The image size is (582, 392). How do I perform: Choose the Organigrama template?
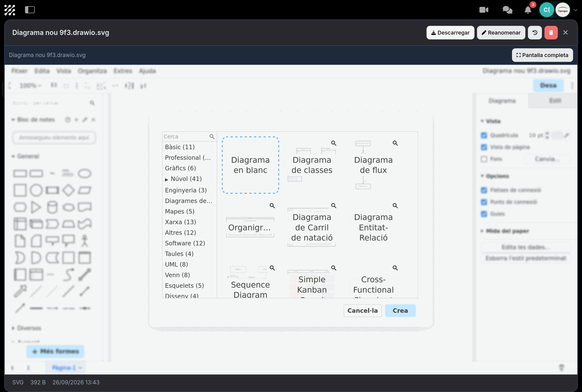(250, 228)
